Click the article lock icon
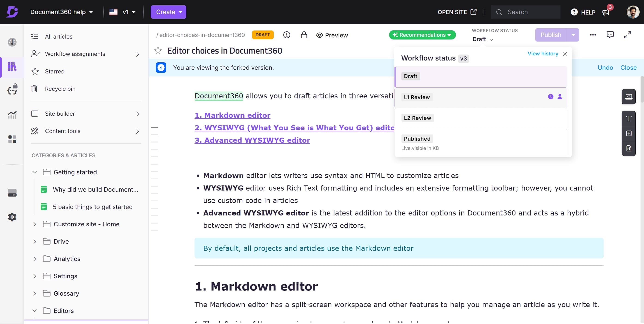The image size is (644, 324). (x=304, y=35)
